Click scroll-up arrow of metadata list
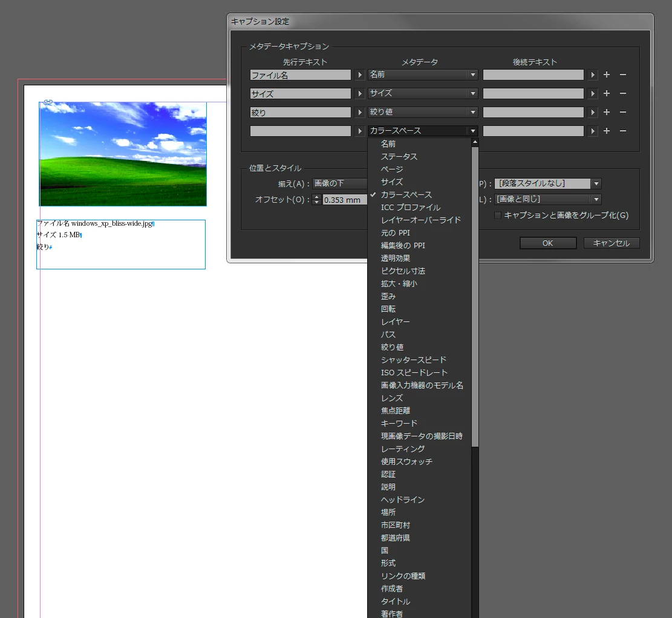This screenshot has width=672, height=618. click(475, 142)
